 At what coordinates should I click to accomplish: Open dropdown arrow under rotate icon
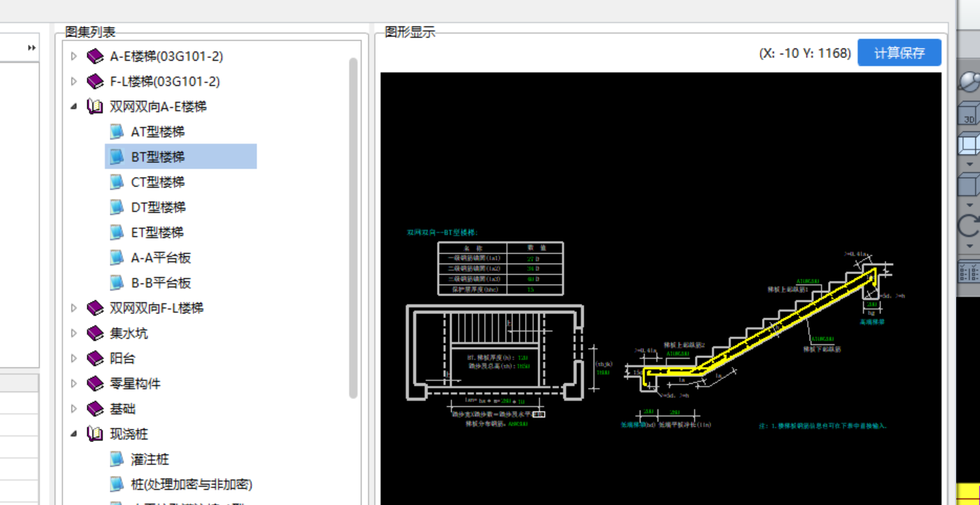(970, 246)
